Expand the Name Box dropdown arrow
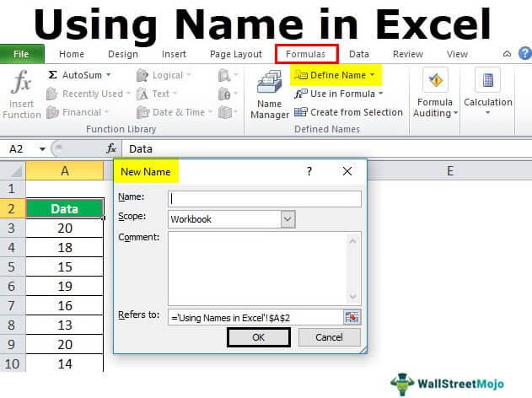532x398 pixels. 42,149
